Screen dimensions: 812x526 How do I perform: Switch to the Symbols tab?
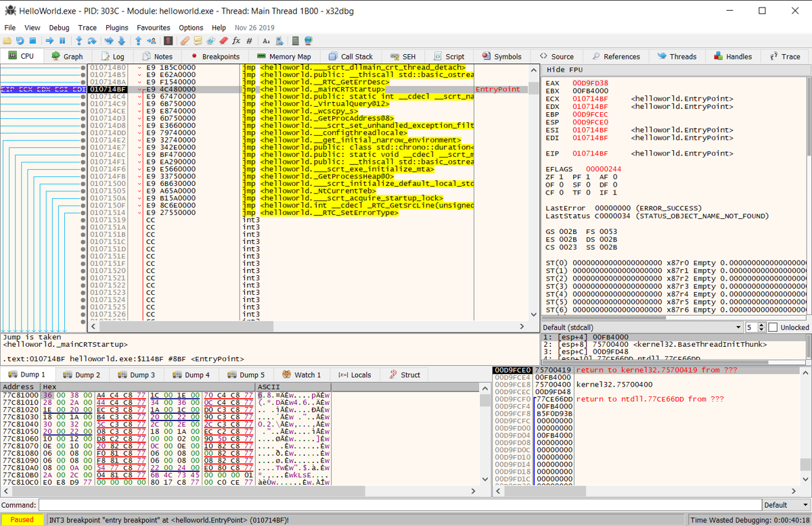501,57
